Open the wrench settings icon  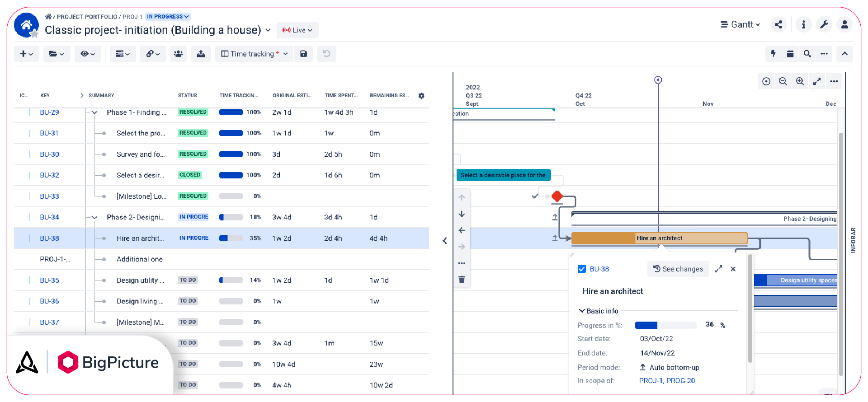point(824,25)
